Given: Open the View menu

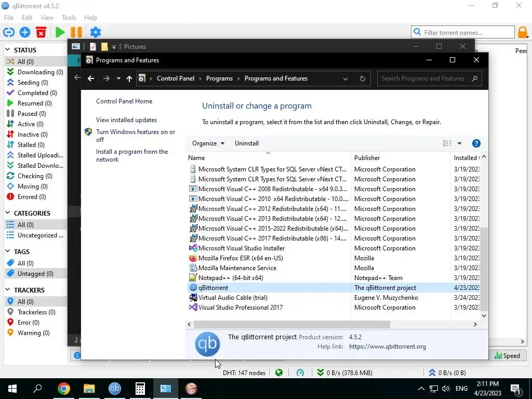Looking at the screenshot, I should pyautogui.click(x=47, y=18).
